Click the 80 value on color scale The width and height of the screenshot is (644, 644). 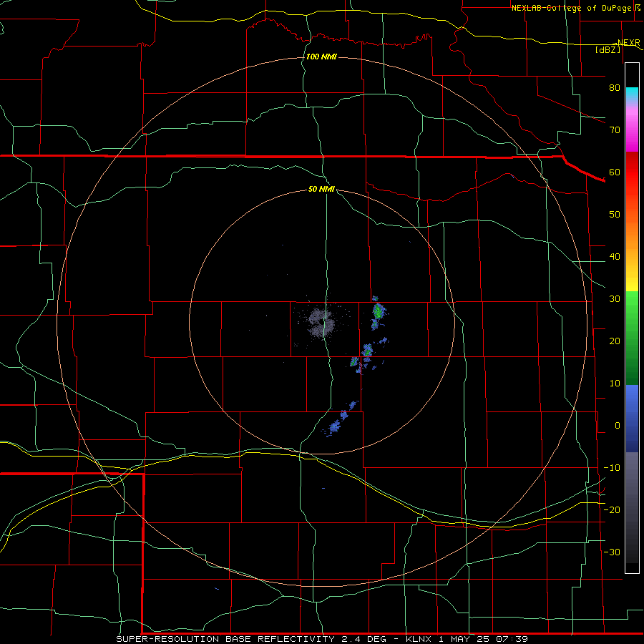pos(615,88)
